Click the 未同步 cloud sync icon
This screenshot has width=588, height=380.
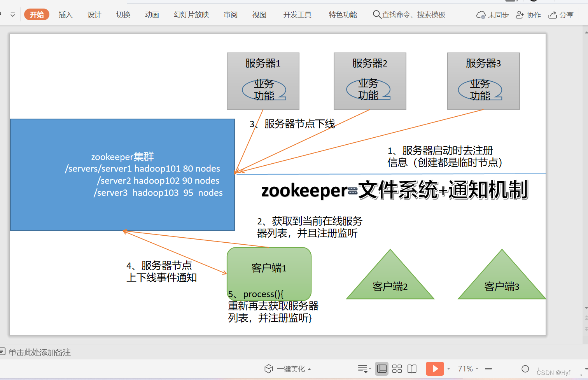coord(481,15)
